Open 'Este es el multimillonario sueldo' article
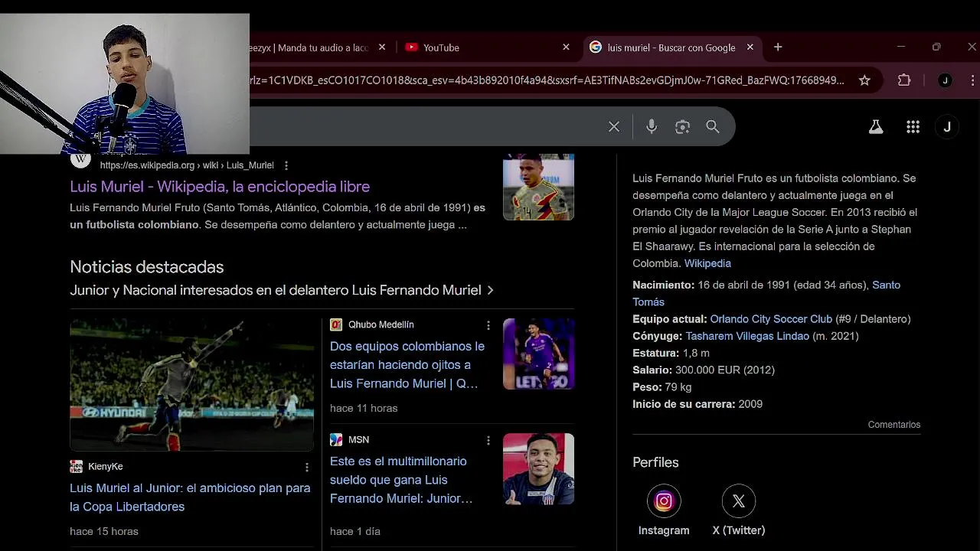This screenshot has height=551, width=980. tap(401, 480)
